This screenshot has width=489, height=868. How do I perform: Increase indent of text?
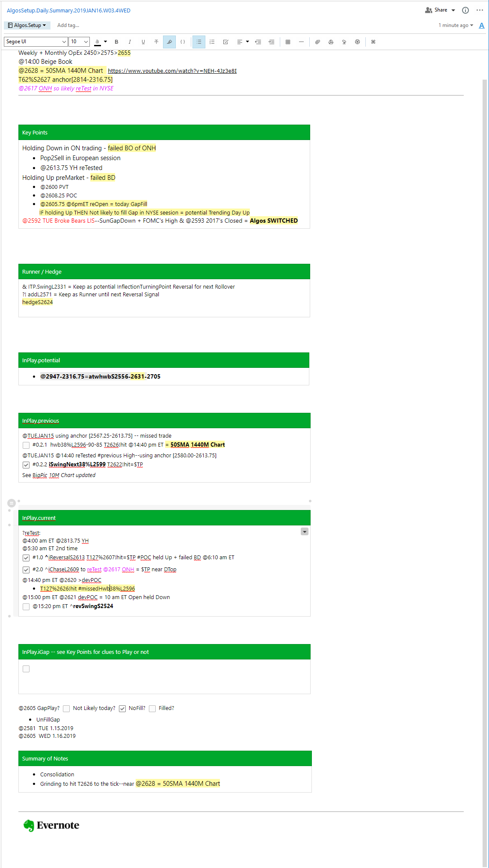tap(271, 42)
